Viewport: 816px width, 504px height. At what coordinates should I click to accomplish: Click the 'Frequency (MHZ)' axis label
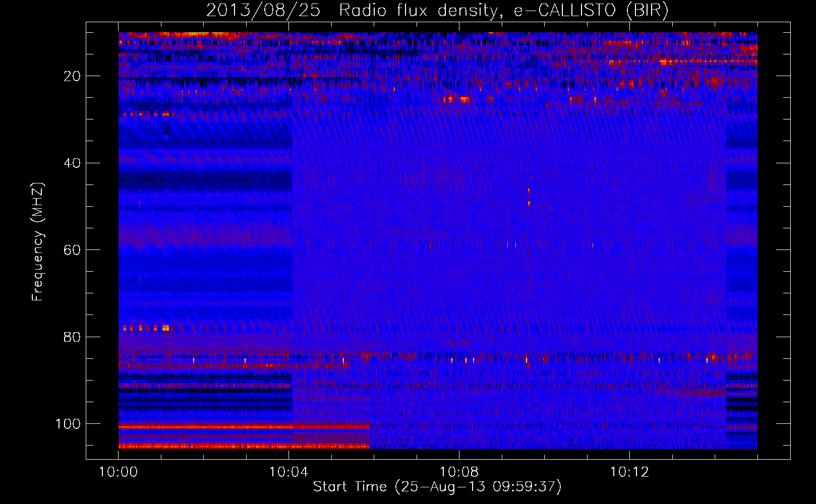pos(38,241)
